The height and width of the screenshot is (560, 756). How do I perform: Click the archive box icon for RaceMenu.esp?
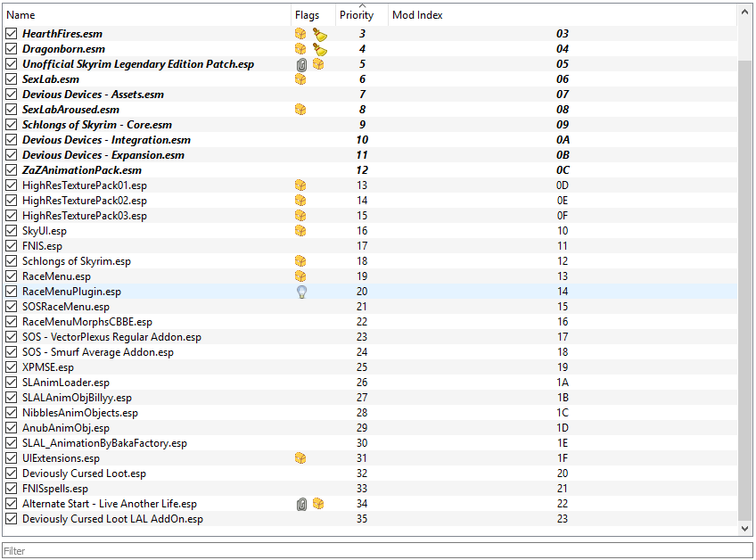point(300,276)
